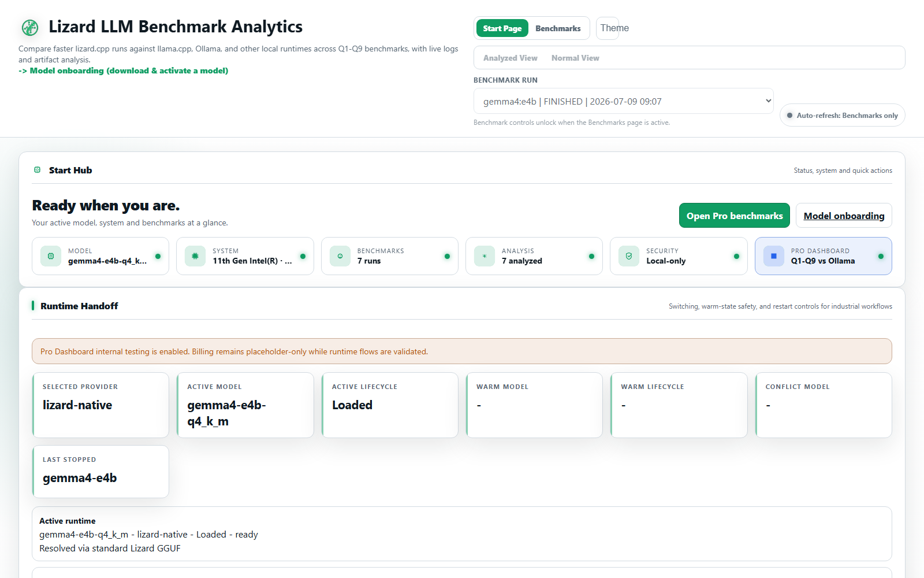Click the Warm Lifecycle label

click(653, 387)
